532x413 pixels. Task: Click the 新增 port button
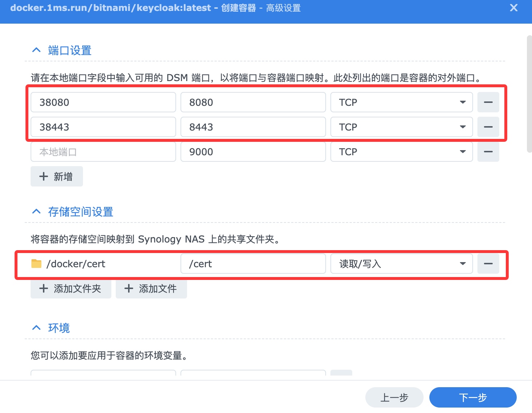pyautogui.click(x=57, y=176)
